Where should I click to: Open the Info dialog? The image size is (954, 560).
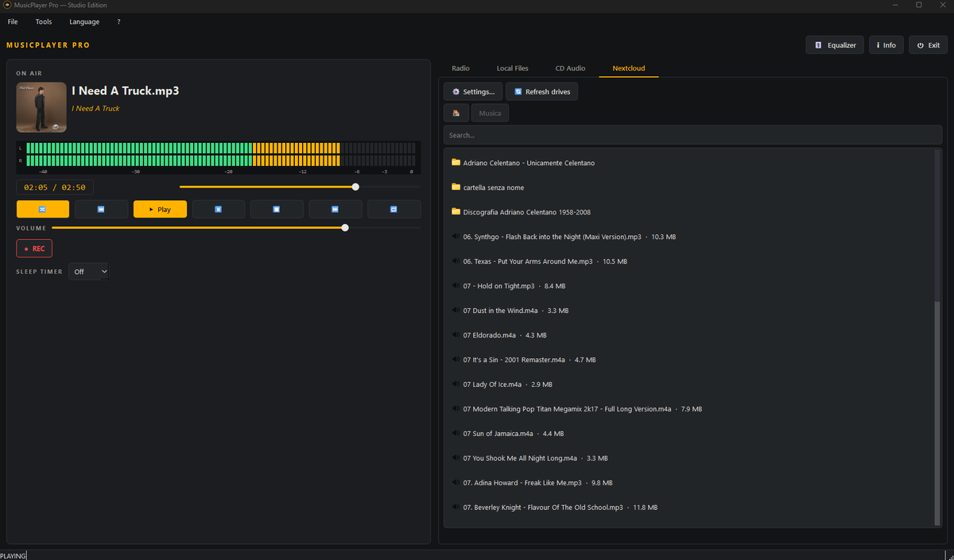click(x=886, y=45)
